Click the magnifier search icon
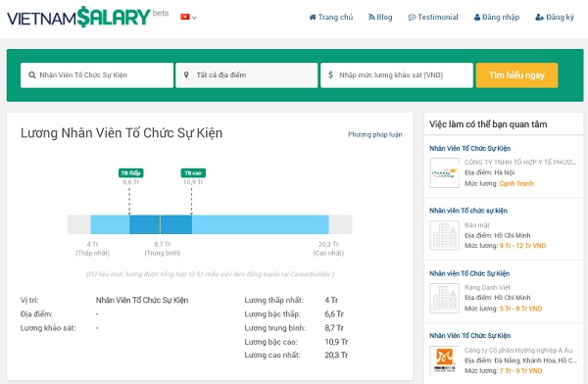This screenshot has height=384, width=588. 32,75
